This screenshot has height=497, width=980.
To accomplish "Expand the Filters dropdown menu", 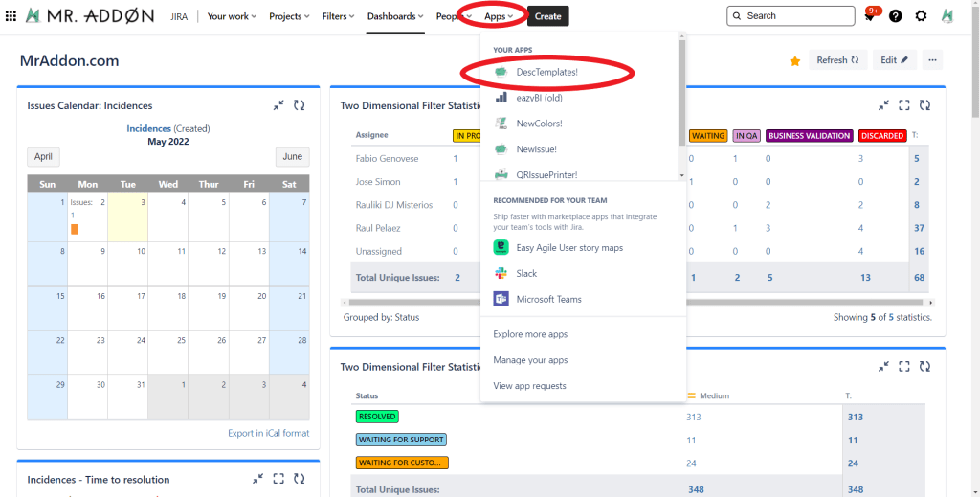I will coord(338,16).
